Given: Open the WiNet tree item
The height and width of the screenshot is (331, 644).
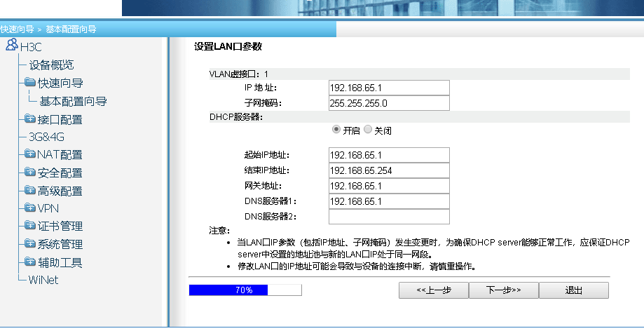Looking at the screenshot, I should 43,280.
